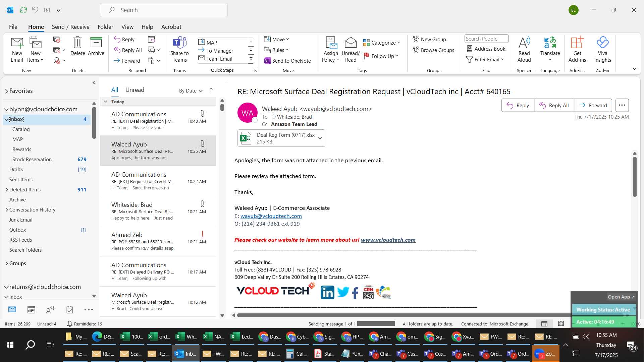Expand the Groups section
Image resolution: width=644 pixels, height=362 pixels.
click(x=7, y=263)
